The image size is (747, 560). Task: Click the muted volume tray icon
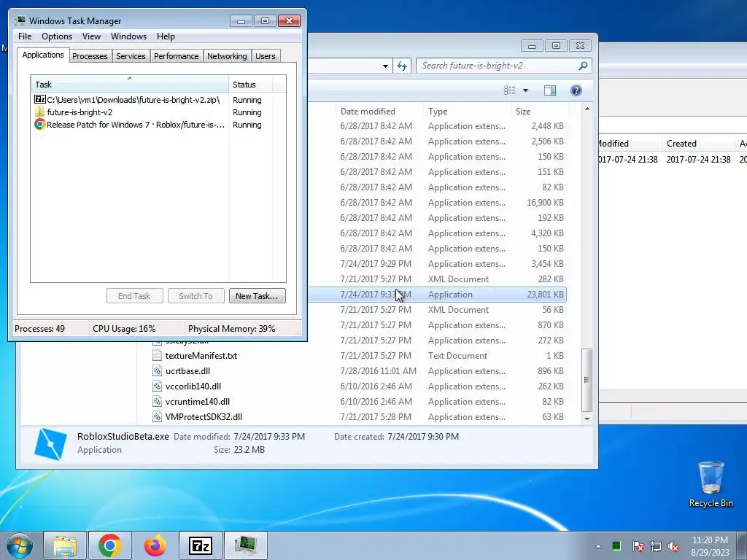click(x=673, y=546)
